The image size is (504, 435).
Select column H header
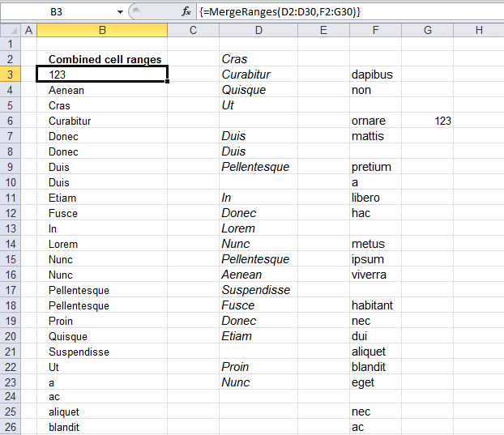click(x=479, y=30)
